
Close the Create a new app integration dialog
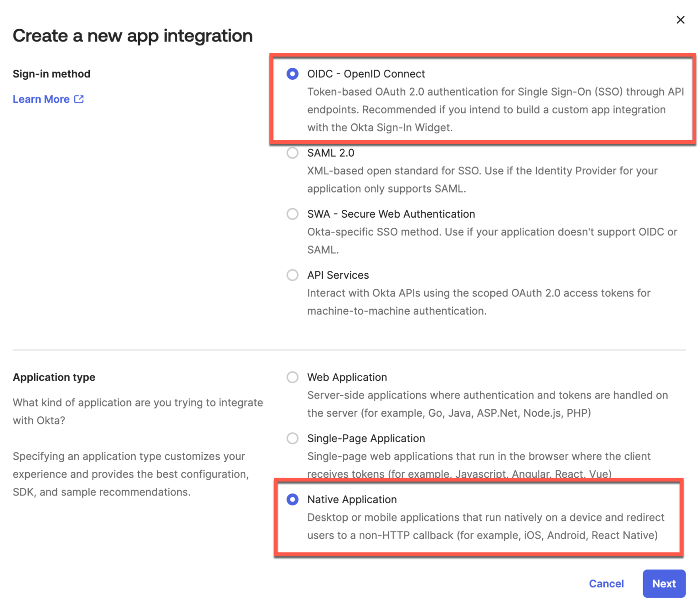(x=680, y=20)
